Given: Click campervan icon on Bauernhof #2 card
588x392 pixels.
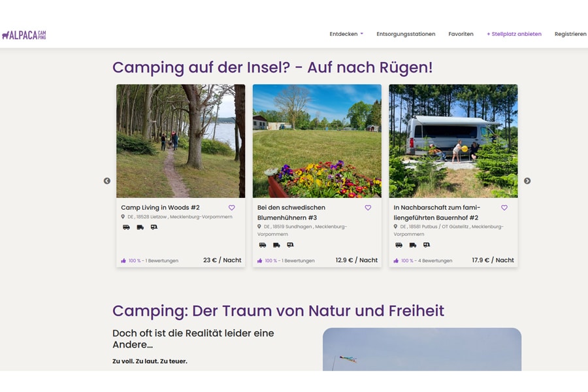Looking at the screenshot, I should pyautogui.click(x=399, y=245).
